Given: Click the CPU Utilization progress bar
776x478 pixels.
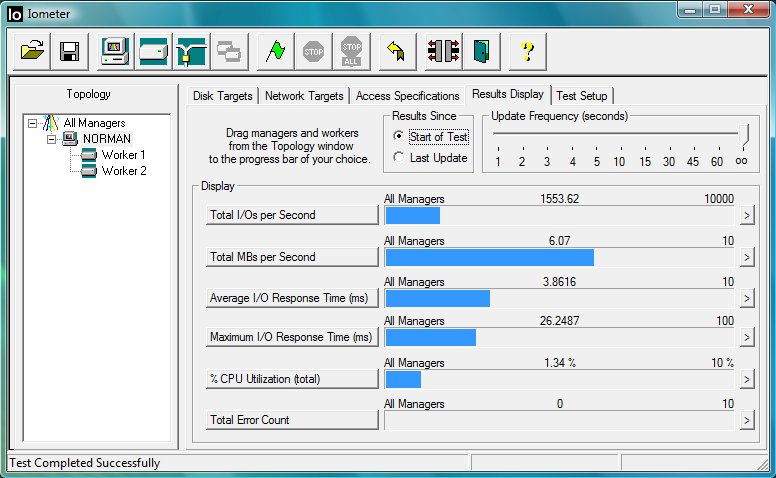Looking at the screenshot, I should click(x=559, y=380).
